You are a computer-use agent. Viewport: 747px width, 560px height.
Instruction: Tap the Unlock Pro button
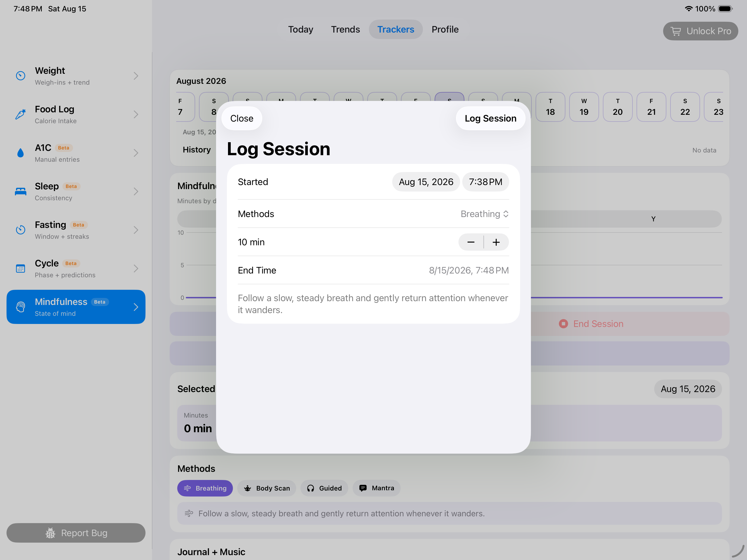(x=700, y=31)
